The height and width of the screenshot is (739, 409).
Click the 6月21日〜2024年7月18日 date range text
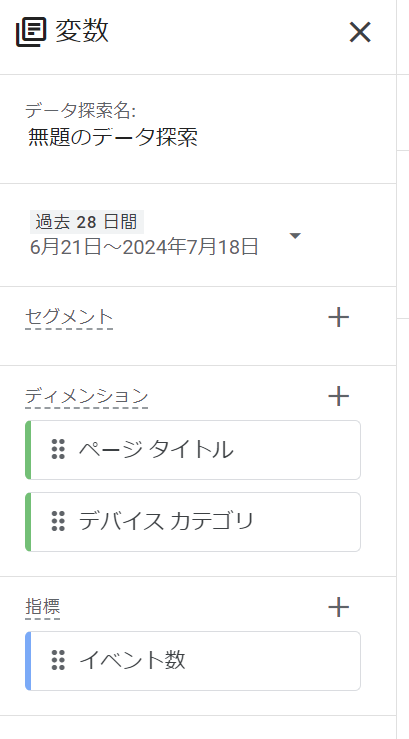pos(144,246)
